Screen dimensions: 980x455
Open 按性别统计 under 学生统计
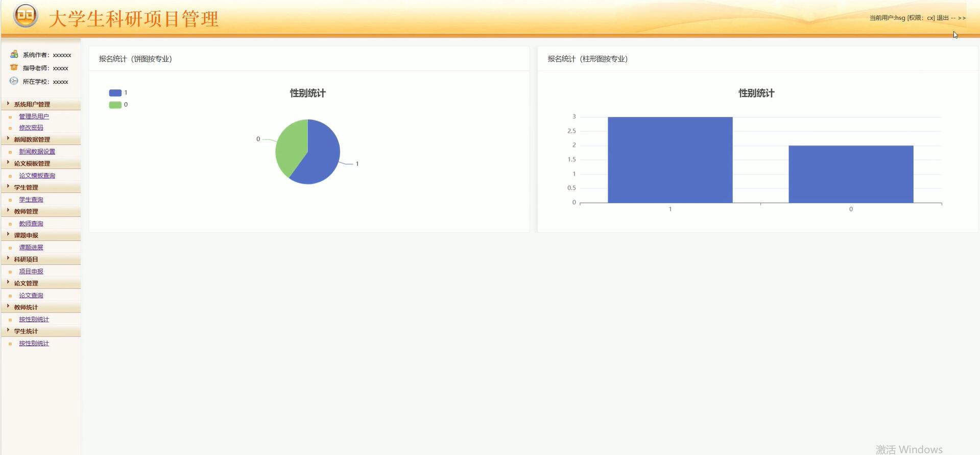click(34, 344)
